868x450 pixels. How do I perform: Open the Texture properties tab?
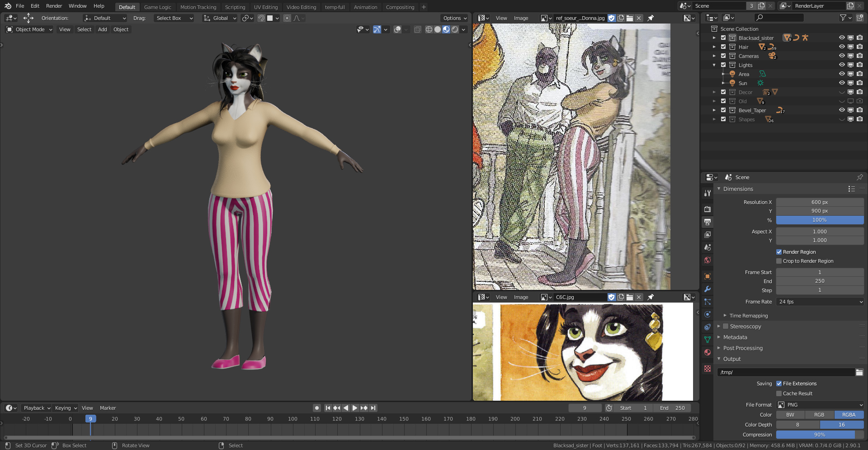pyautogui.click(x=708, y=369)
